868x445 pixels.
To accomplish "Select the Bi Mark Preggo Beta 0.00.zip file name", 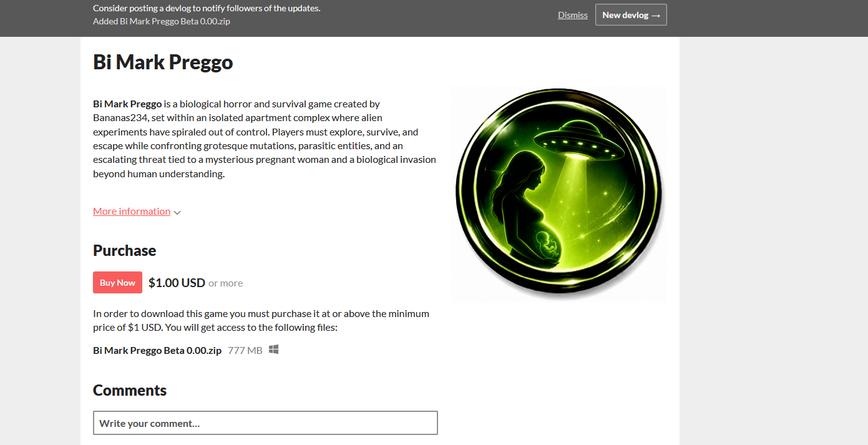I will click(x=157, y=350).
